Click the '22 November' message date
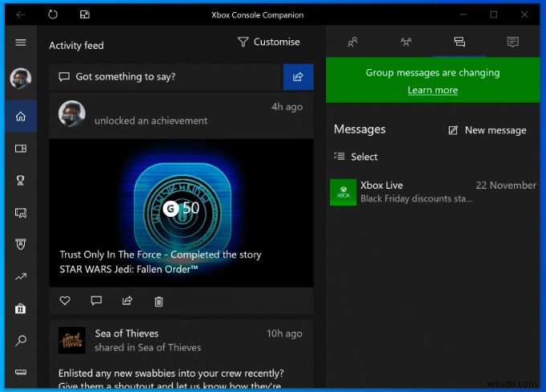Image resolution: width=546 pixels, height=392 pixels. pyautogui.click(x=506, y=186)
